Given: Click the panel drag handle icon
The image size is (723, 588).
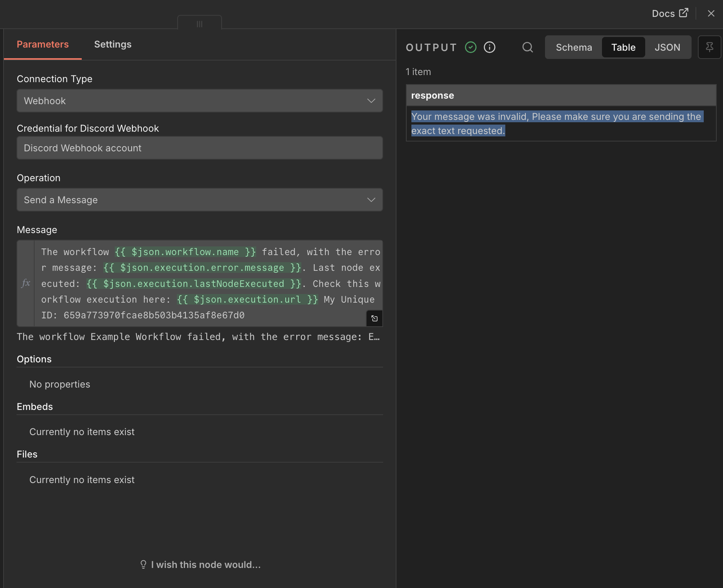Looking at the screenshot, I should click(200, 24).
